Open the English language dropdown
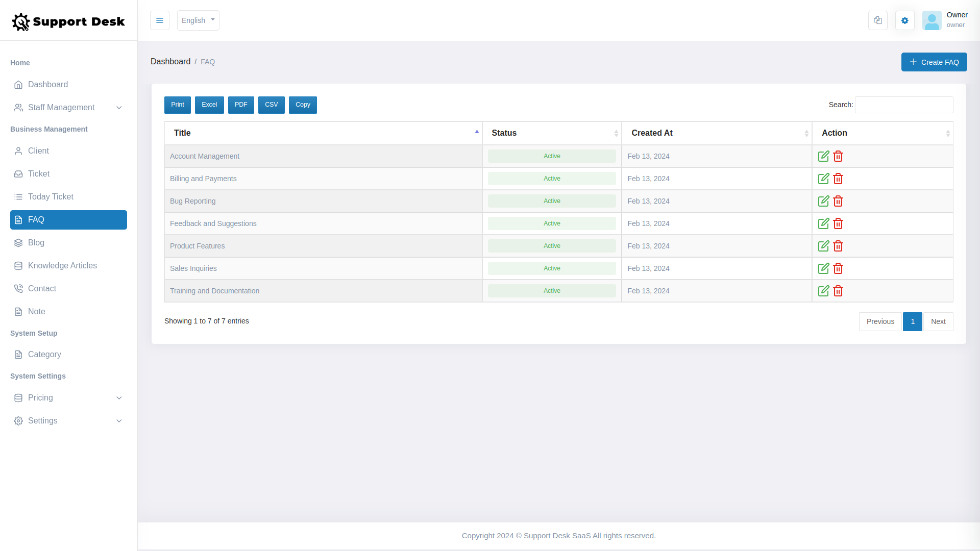This screenshot has width=980, height=551. [x=198, y=20]
